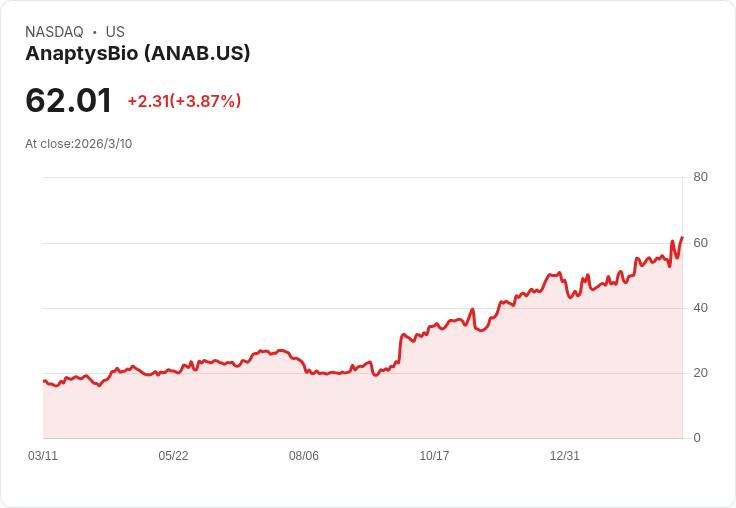Click the 20 y-axis label

(x=700, y=373)
